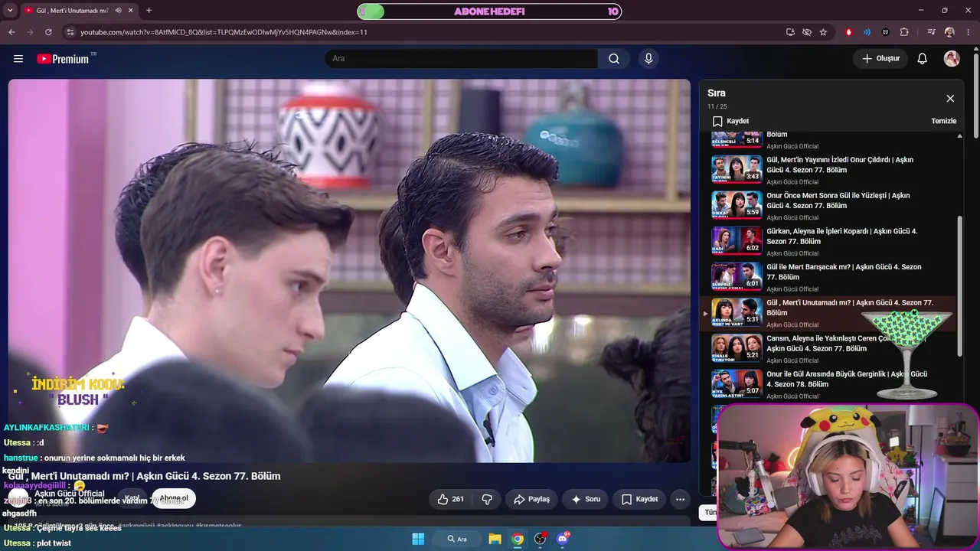Open the red extension icon in toolbar
This screenshot has width=980, height=551.
(x=848, y=32)
